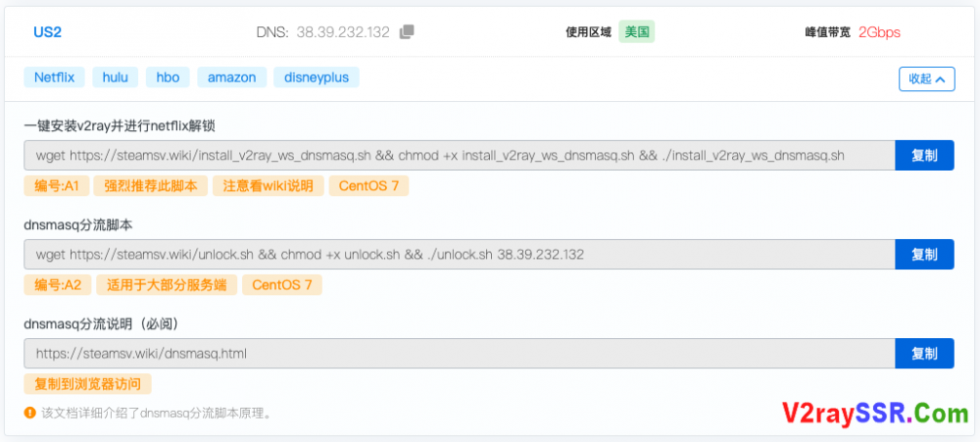Collapse the panel with 收起 button
The width and height of the screenshot is (980, 442).
(926, 79)
